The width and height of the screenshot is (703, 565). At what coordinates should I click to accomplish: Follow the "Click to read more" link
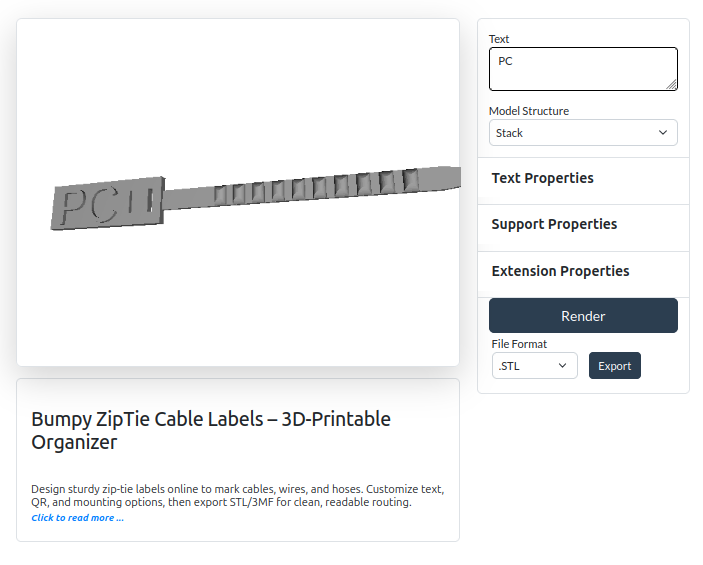pos(78,518)
